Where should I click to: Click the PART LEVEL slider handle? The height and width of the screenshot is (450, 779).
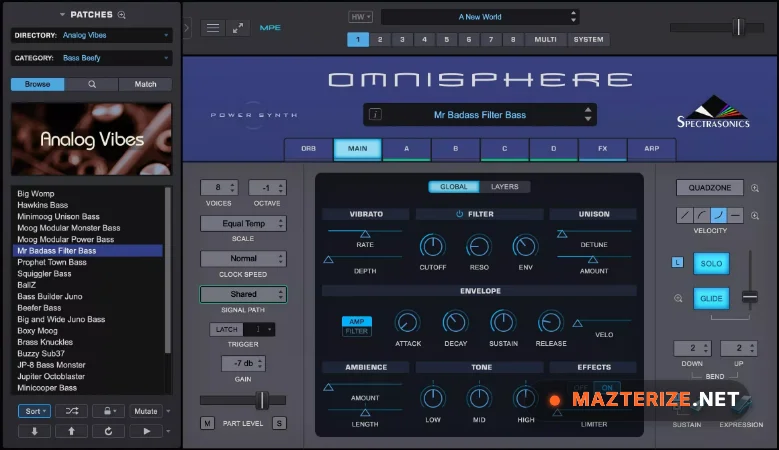tap(262, 400)
